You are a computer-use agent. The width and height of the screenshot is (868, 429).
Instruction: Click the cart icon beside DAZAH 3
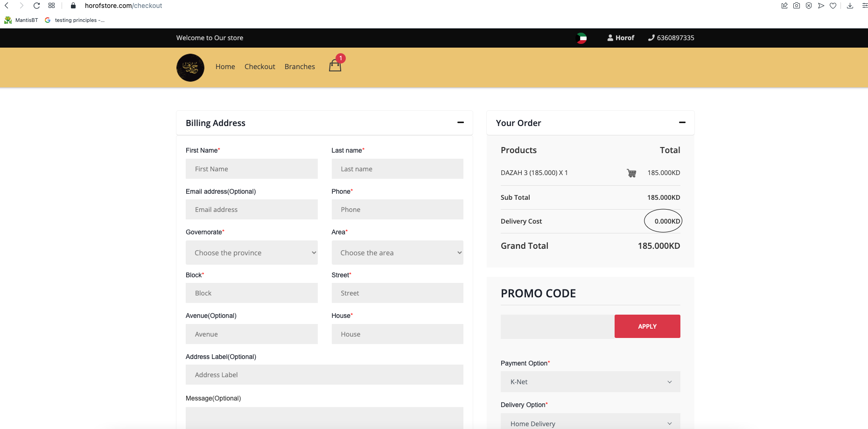pos(631,173)
